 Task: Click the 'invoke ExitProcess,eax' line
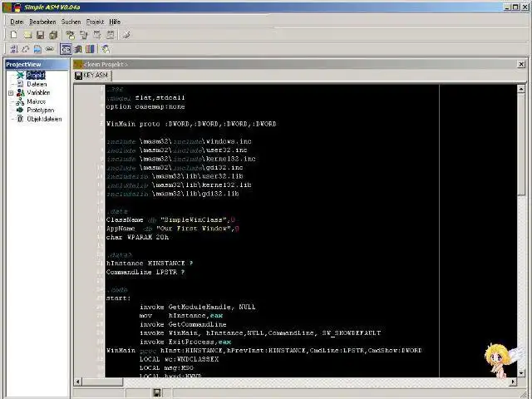[x=185, y=342]
